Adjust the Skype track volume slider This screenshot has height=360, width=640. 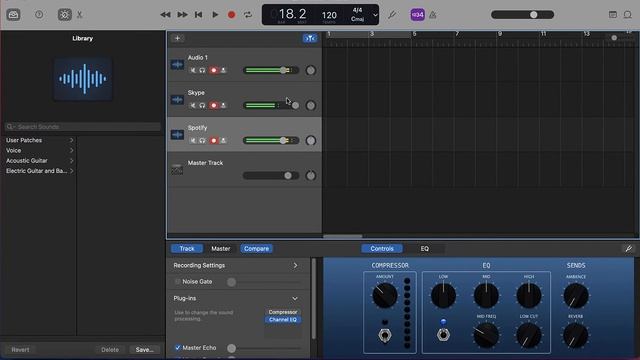tap(271, 105)
